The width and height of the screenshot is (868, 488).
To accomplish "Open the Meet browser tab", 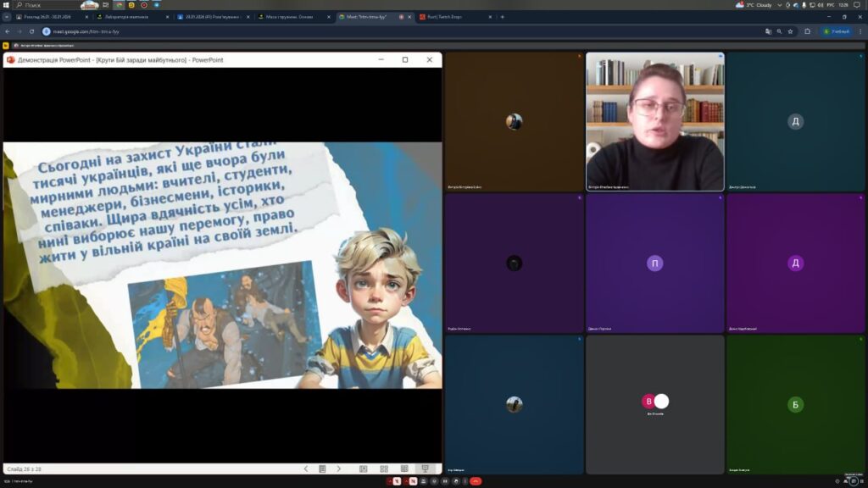I will 366,16.
